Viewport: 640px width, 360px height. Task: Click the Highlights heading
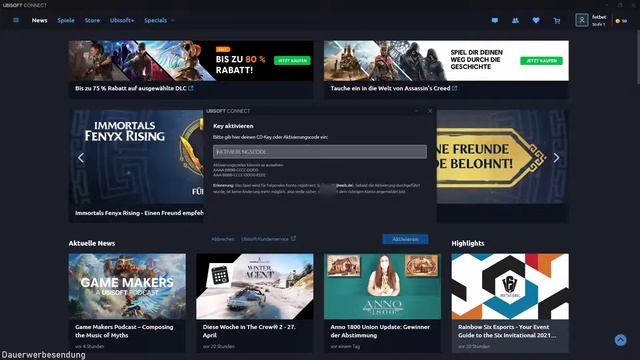(468, 243)
